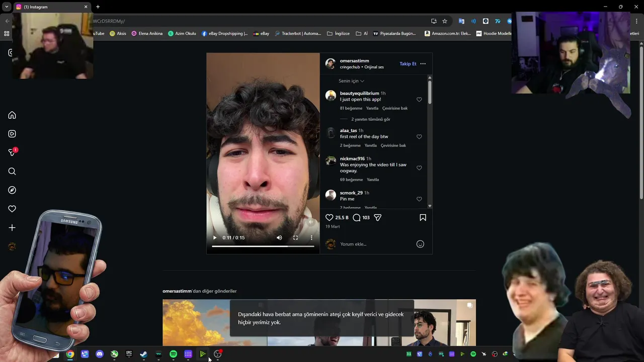Open Discord from the taskbar

(100, 354)
